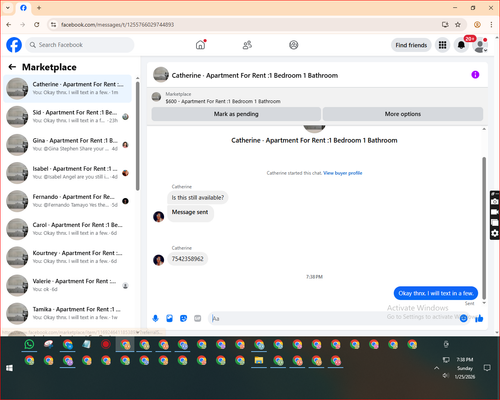
Task: Attach a file with the photo icon
Action: coord(169,318)
